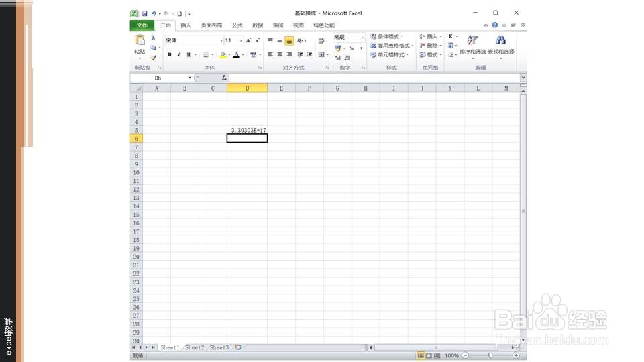
Task: Toggle Italic formatting
Action: pos(179,54)
